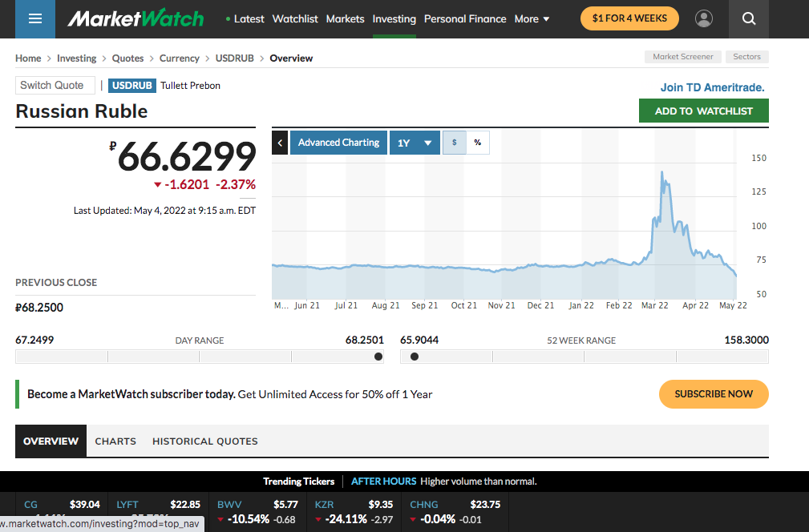Click the Last Updated timestamp text
The height and width of the screenshot is (532, 809).
click(x=164, y=211)
